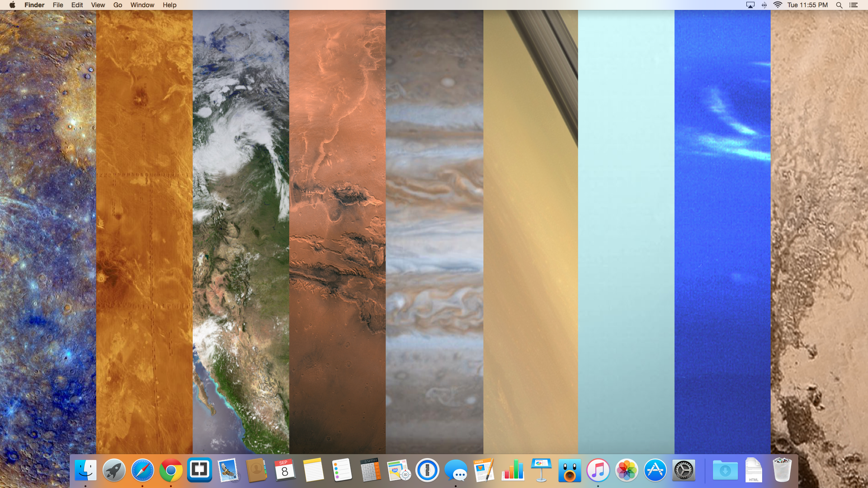Launch Safari from the Dock
Image resolution: width=868 pixels, height=488 pixels.
(x=142, y=470)
